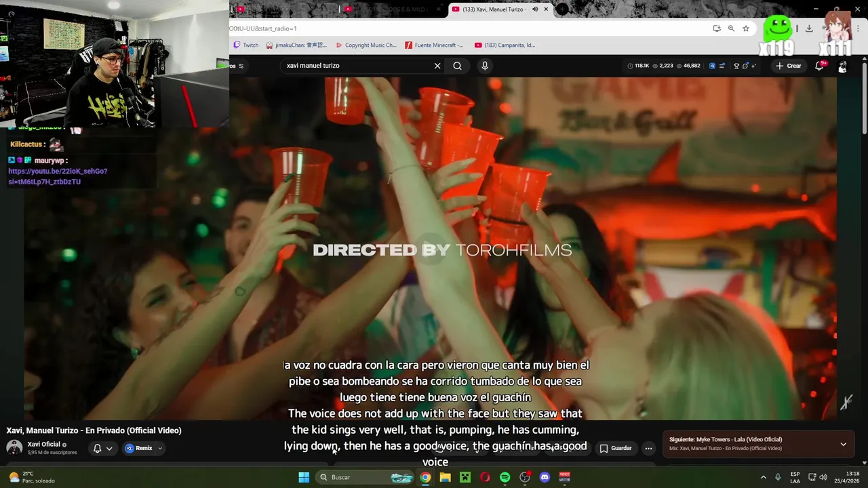Screen dimensions: 868x488
Task: Click the address bar URL
Action: [263, 28]
